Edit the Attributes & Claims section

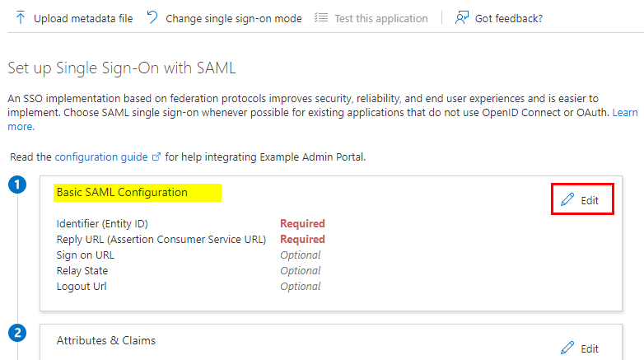click(x=581, y=348)
